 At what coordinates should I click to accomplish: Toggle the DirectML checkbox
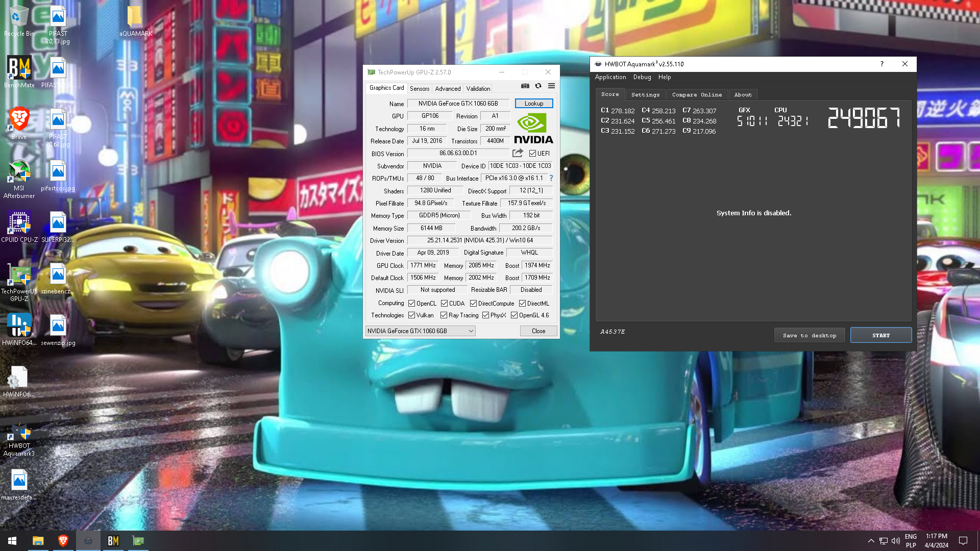(522, 303)
